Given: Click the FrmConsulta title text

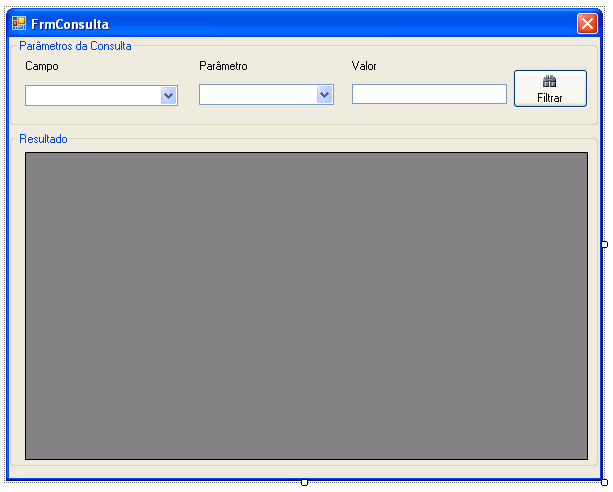Looking at the screenshot, I should (70, 24).
